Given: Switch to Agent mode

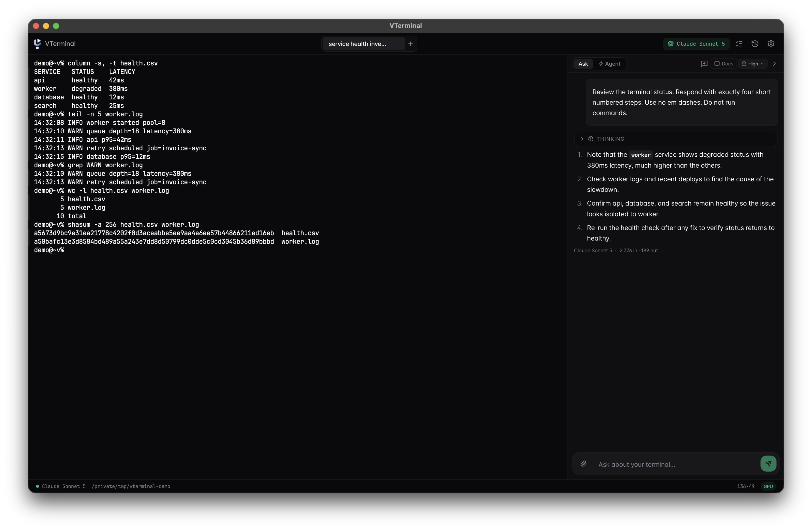Looking at the screenshot, I should (x=609, y=64).
